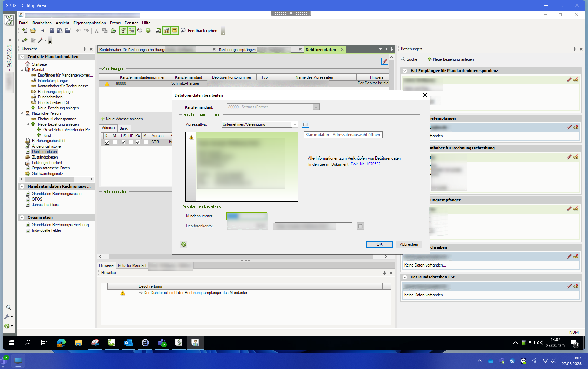Open Stammdaten address selection icon next to Adresstyp
The height and width of the screenshot is (369, 588).
point(305,124)
